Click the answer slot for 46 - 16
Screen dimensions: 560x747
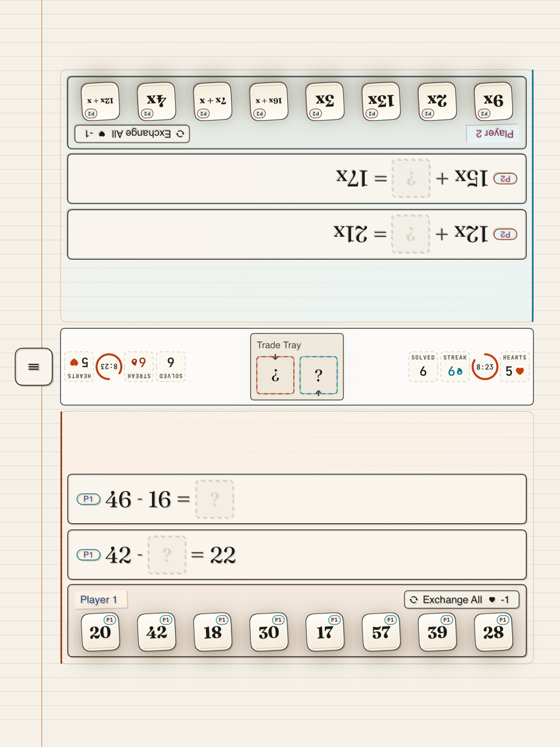click(x=215, y=500)
